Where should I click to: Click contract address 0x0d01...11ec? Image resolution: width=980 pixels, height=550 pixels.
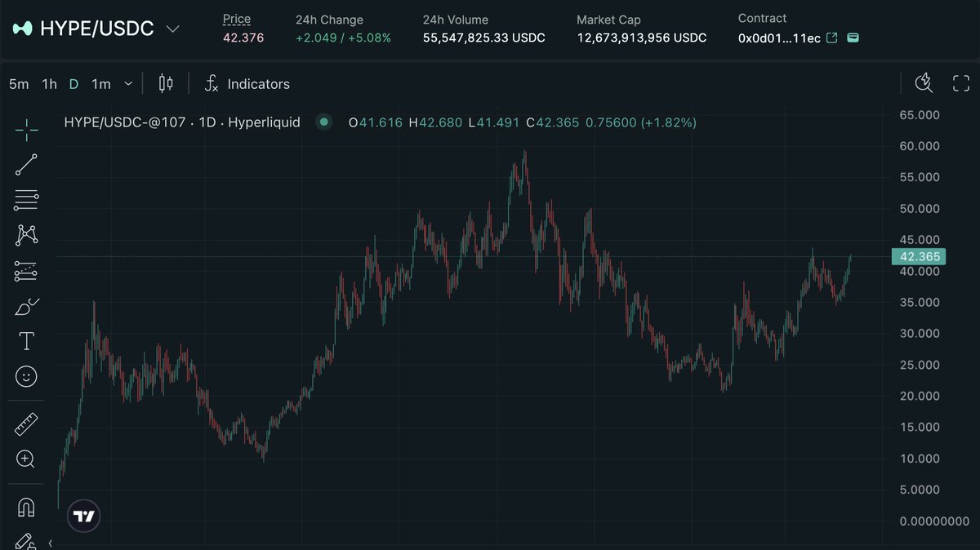click(x=779, y=38)
